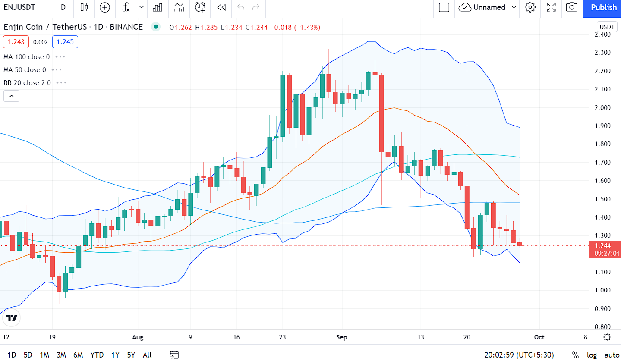This screenshot has width=621, height=364.
Task: Click the TradingView logo on the chart
Action: 11,318
